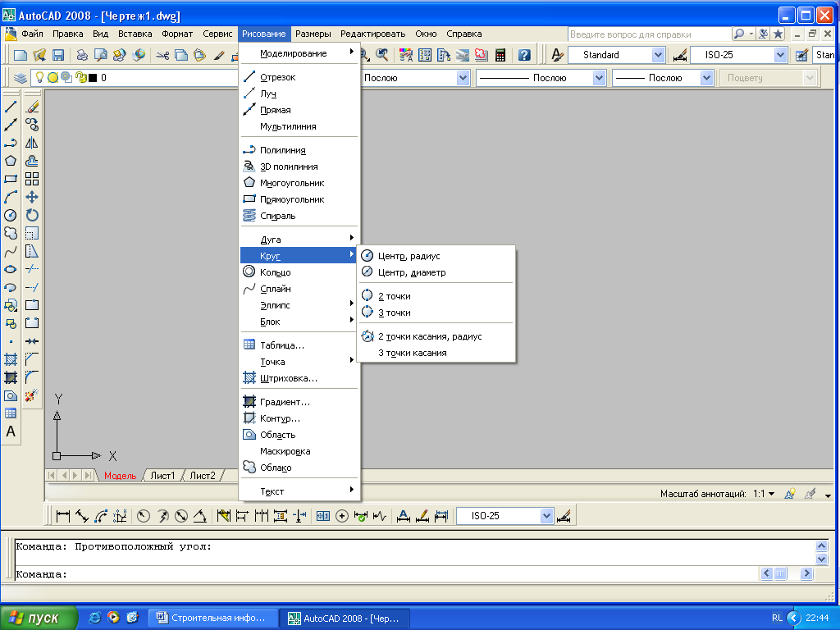Switch to the Лист2 layout tab

pos(203,475)
